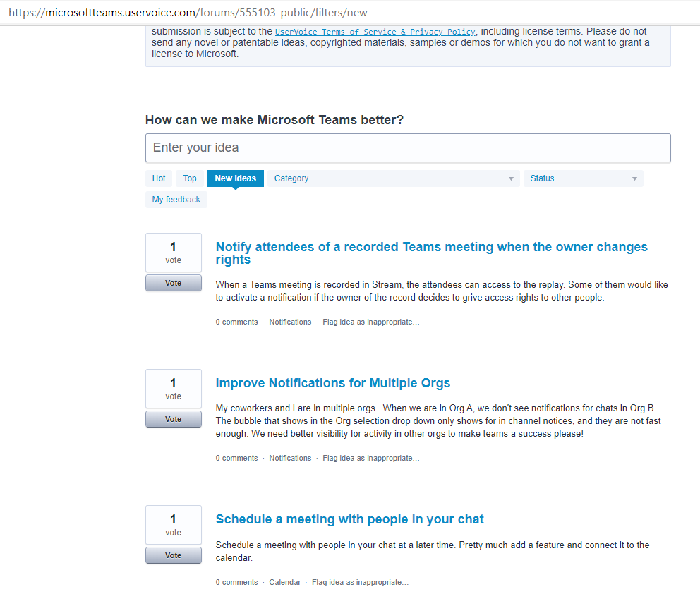This screenshot has height=606, width=700.
Task: Click the vote count box for Multiple Orgs idea
Action: tap(173, 389)
